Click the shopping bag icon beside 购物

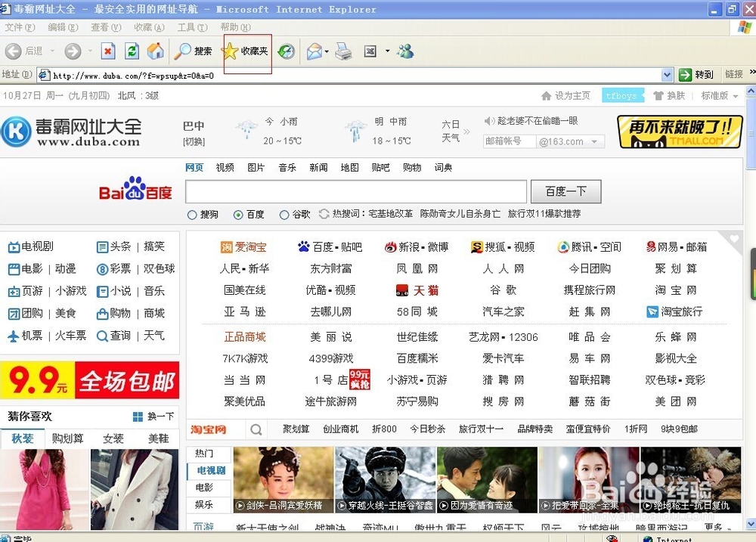[x=102, y=314]
